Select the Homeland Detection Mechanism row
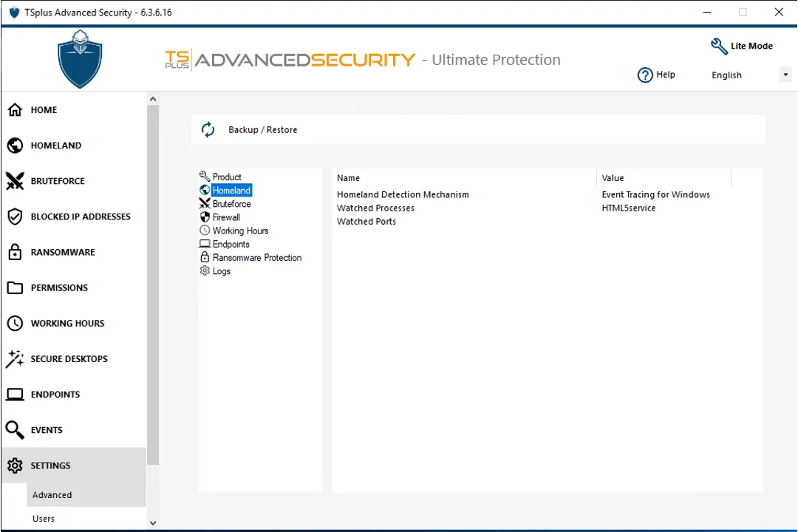The height and width of the screenshot is (532, 798). pyautogui.click(x=403, y=195)
